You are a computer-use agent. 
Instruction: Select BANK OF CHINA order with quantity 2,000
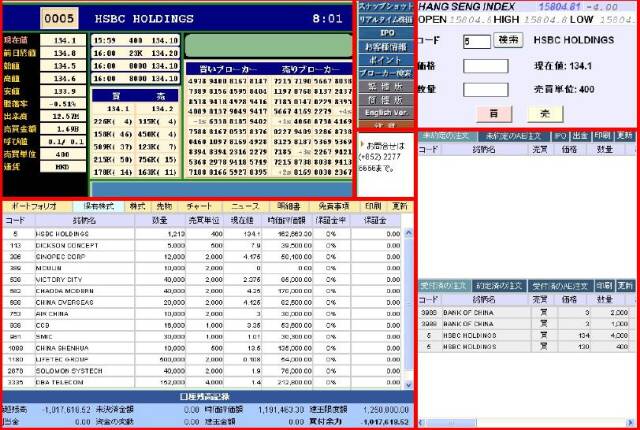(x=527, y=312)
